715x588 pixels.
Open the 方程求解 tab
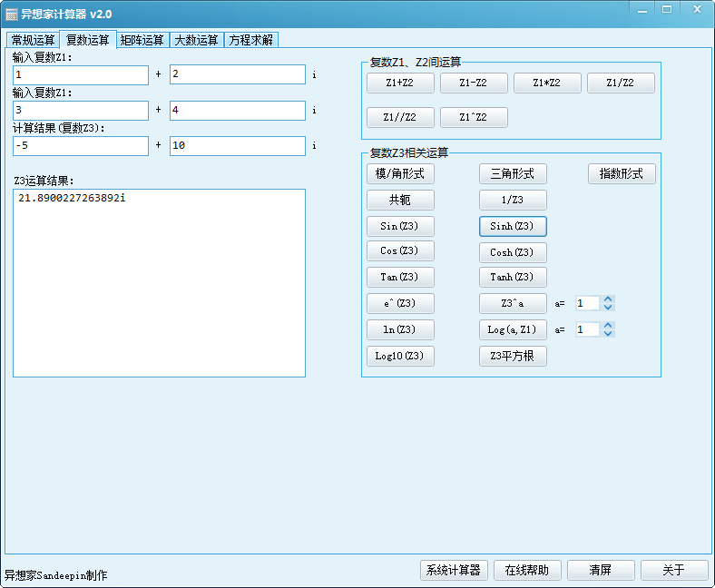[251, 40]
